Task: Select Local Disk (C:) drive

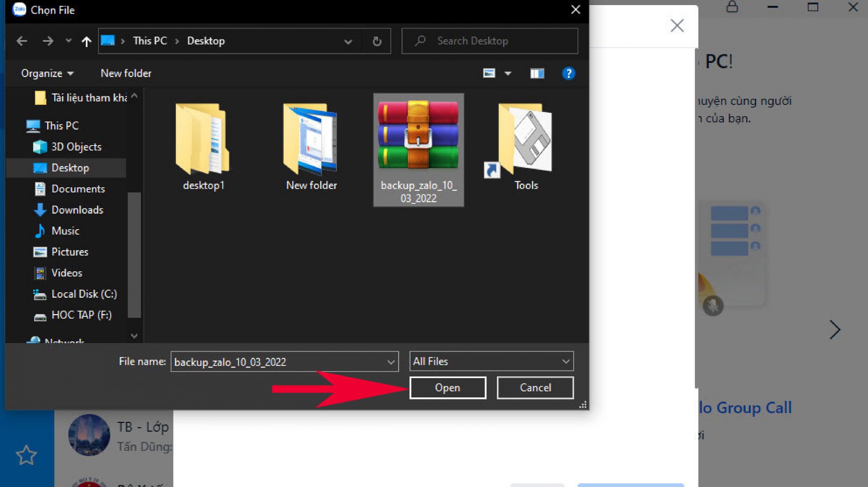Action: pos(75,294)
